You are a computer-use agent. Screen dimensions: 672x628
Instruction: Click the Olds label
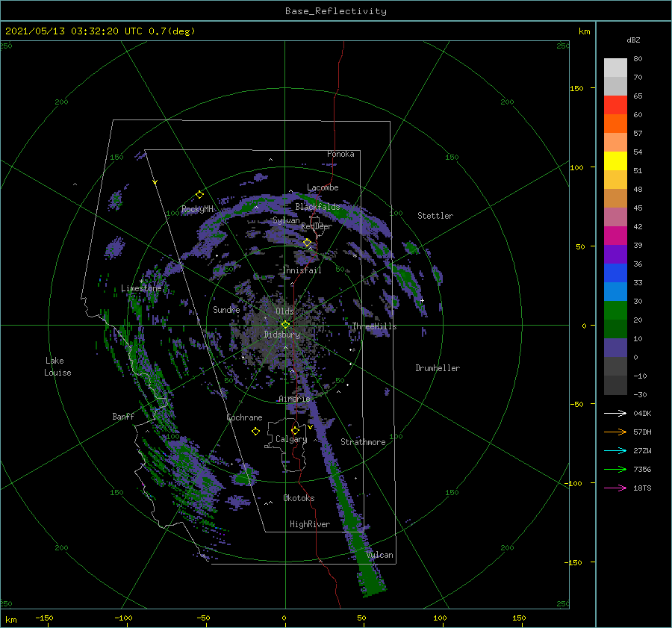pyautogui.click(x=284, y=311)
